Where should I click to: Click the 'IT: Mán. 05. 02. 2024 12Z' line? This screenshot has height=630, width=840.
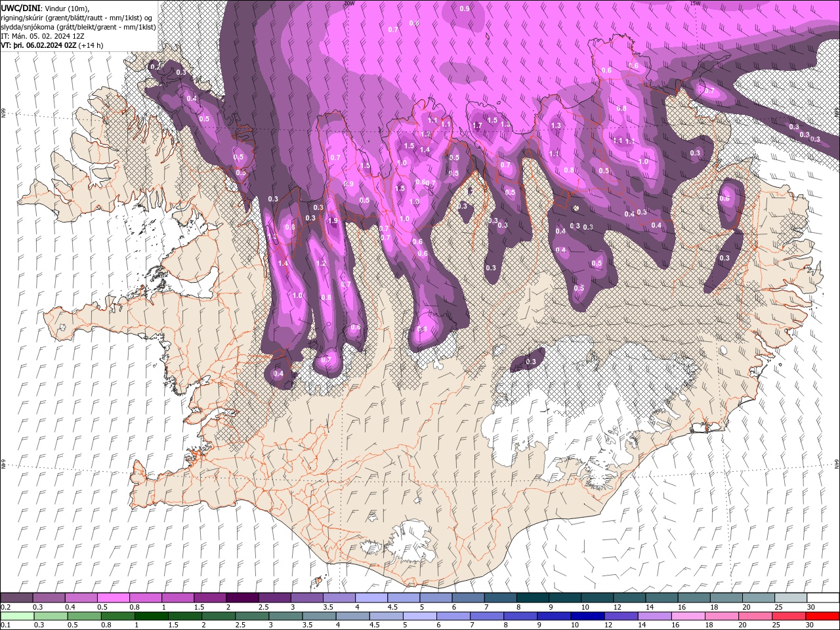click(43, 36)
